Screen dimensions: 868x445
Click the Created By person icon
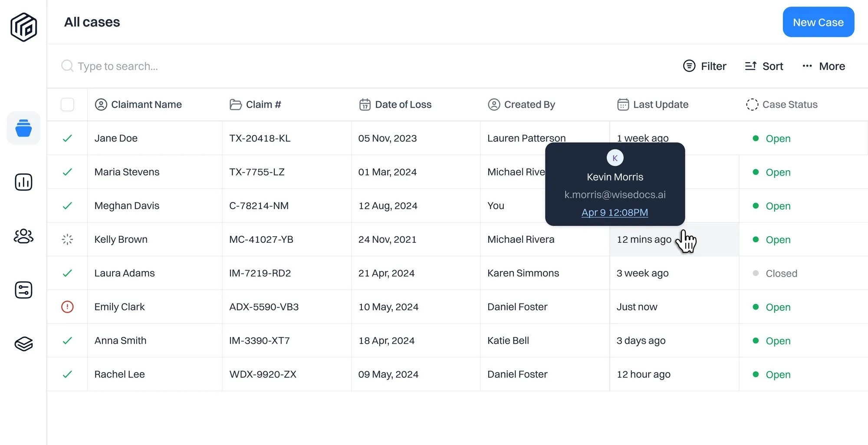tap(494, 105)
